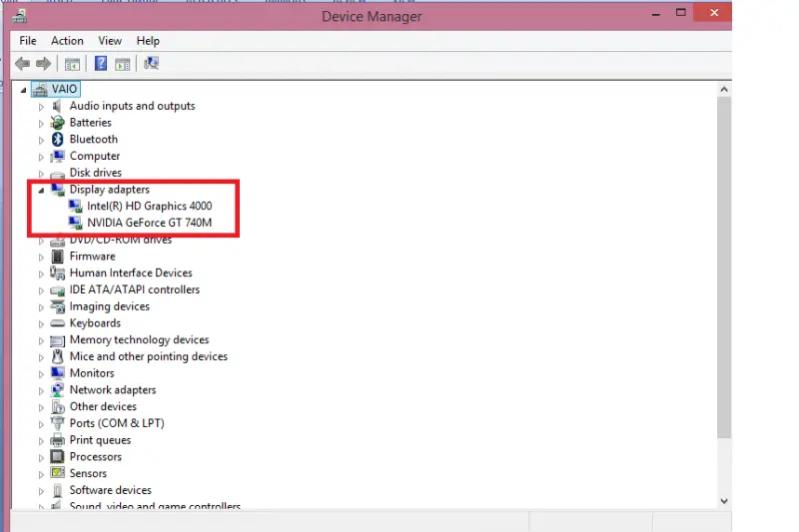Select the Print queues label
Image resolution: width=799 pixels, height=532 pixels.
click(100, 440)
